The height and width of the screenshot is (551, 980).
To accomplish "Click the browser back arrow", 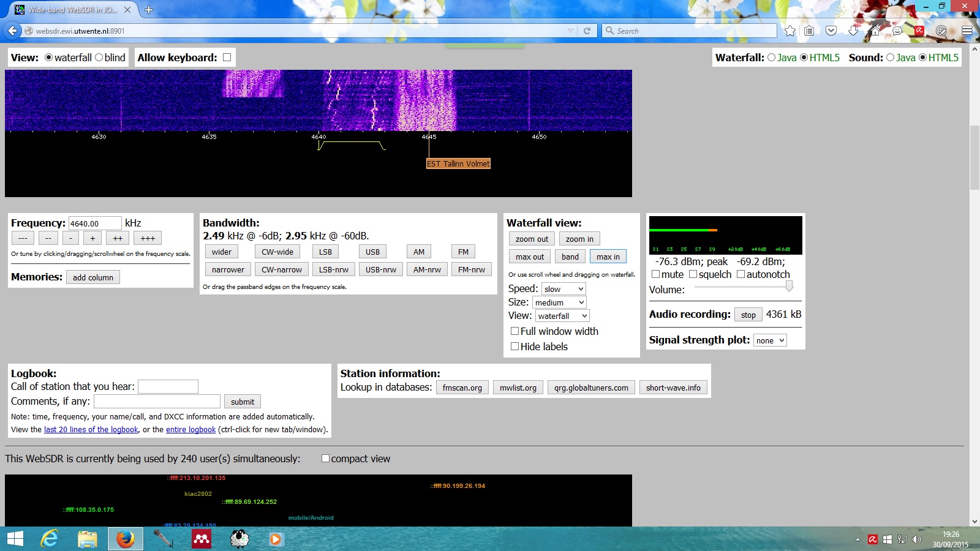I will [13, 31].
